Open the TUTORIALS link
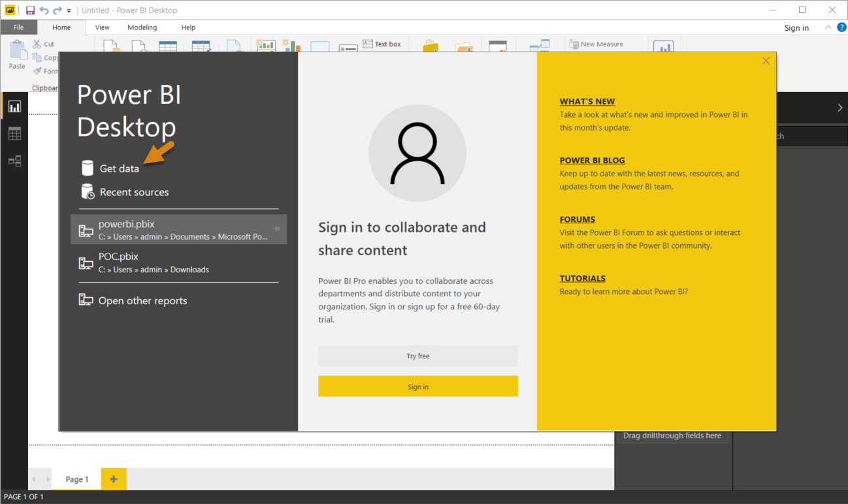 [x=583, y=278]
